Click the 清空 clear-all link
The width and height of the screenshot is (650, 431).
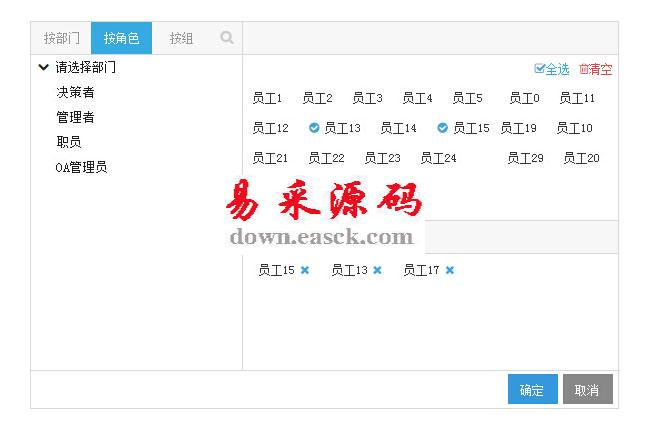point(596,69)
